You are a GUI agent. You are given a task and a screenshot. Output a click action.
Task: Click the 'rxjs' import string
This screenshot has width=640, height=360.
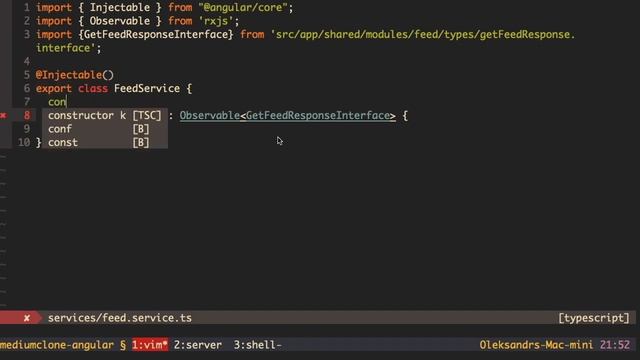[x=216, y=21]
